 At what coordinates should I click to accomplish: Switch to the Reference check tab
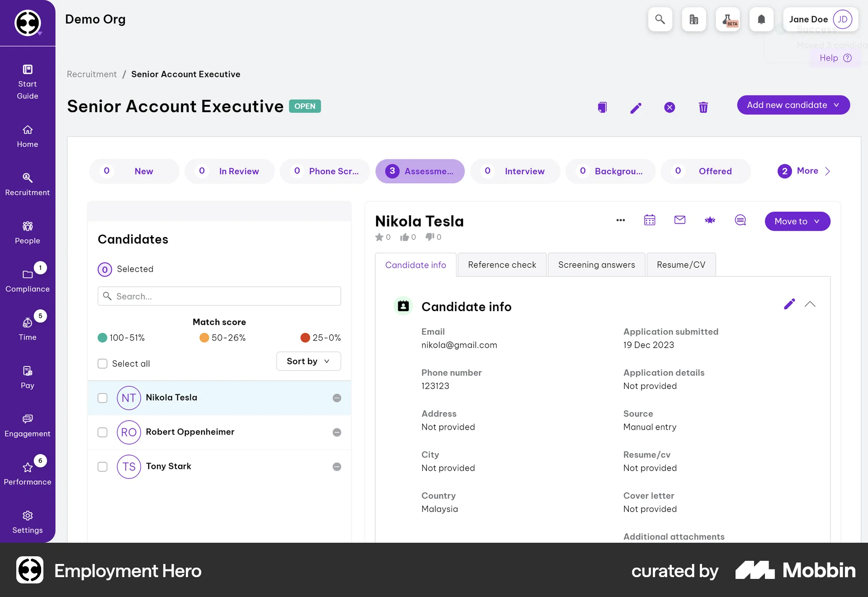[502, 265]
